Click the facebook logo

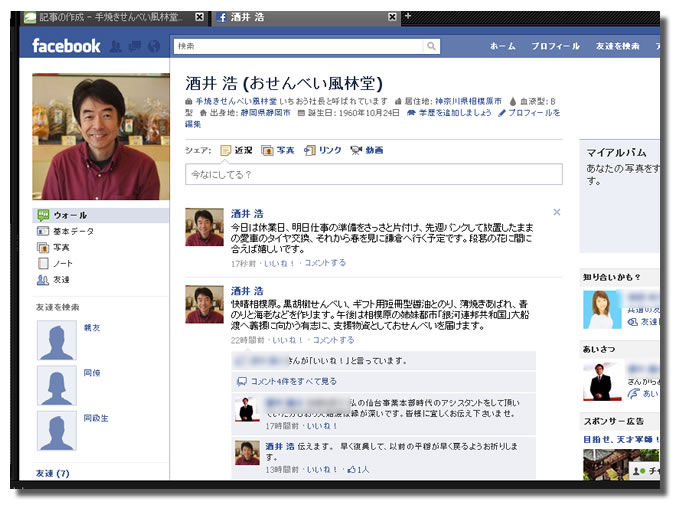66,46
